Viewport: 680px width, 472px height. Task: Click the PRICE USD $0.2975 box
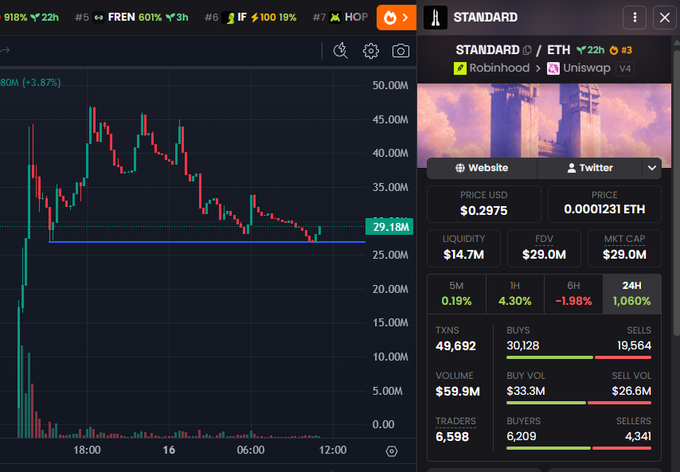point(484,204)
